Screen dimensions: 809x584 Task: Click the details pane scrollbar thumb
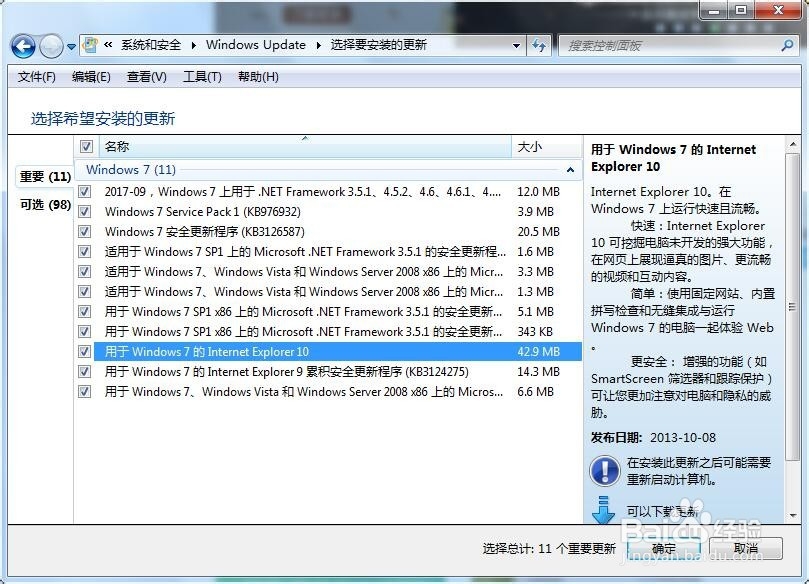pyautogui.click(x=792, y=307)
